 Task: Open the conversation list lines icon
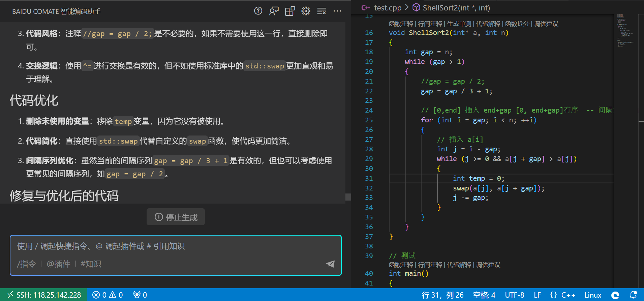point(321,11)
